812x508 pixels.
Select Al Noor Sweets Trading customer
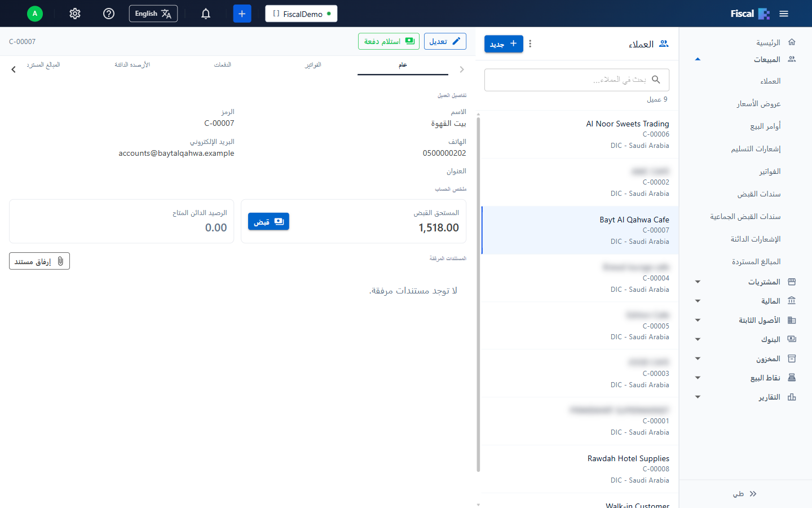[x=580, y=134]
